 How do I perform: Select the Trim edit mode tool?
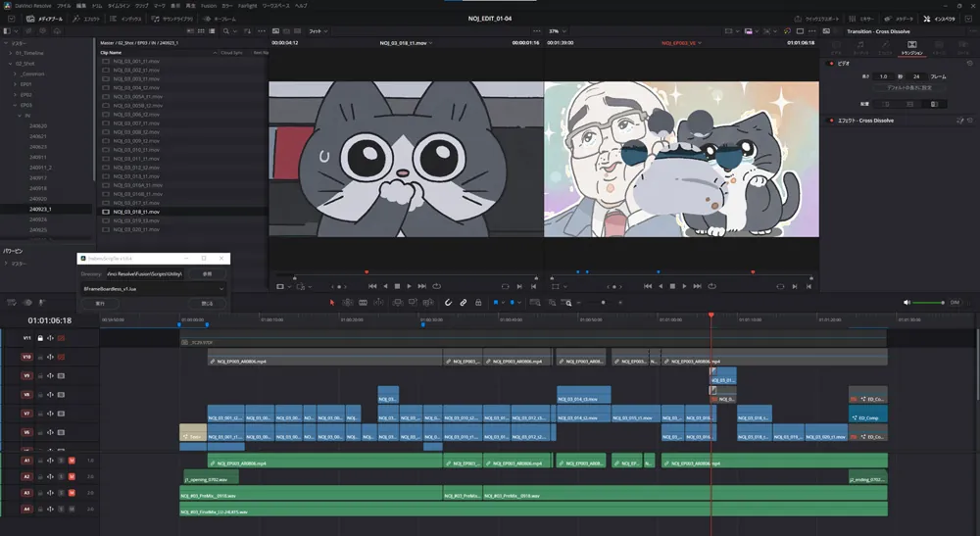tap(348, 303)
